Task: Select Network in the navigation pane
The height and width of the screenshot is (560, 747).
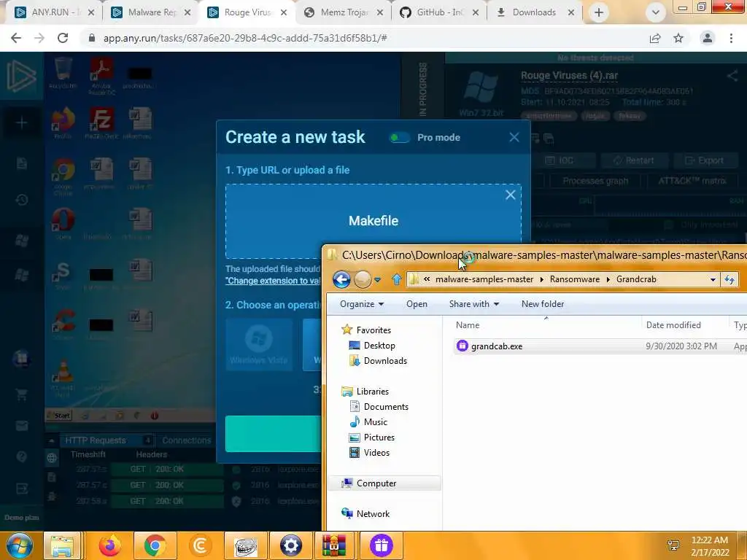Action: (373, 514)
